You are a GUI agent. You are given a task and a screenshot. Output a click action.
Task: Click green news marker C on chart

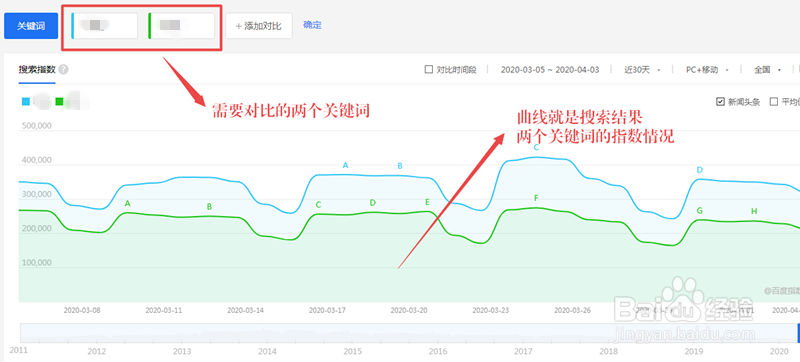[x=318, y=205]
